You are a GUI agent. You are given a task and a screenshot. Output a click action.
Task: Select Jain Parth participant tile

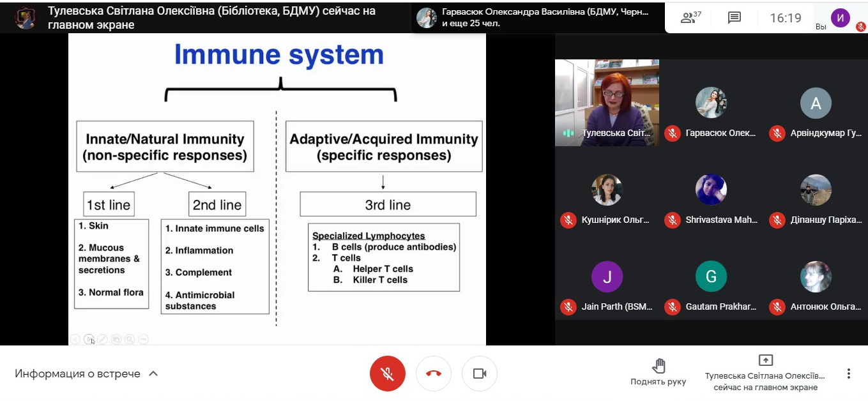pos(607,284)
